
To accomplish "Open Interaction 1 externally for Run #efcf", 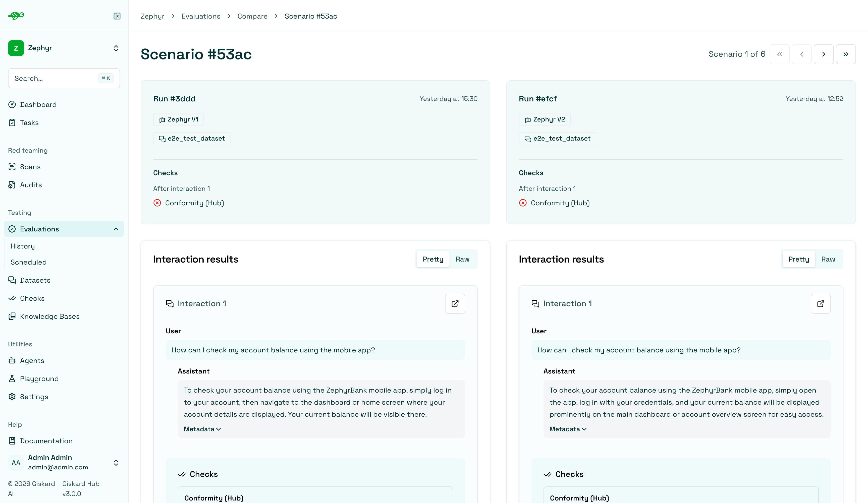I will 821,304.
